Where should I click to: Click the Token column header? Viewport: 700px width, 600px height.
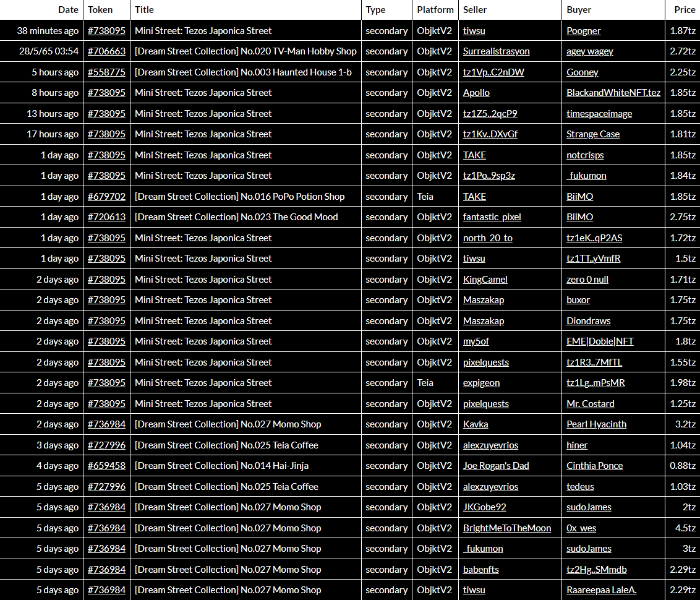pos(100,10)
